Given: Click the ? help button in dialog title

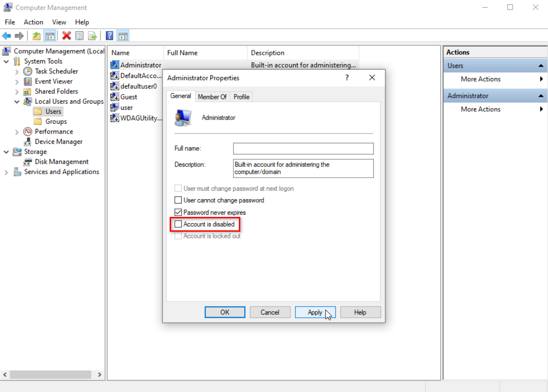Looking at the screenshot, I should click(347, 78).
